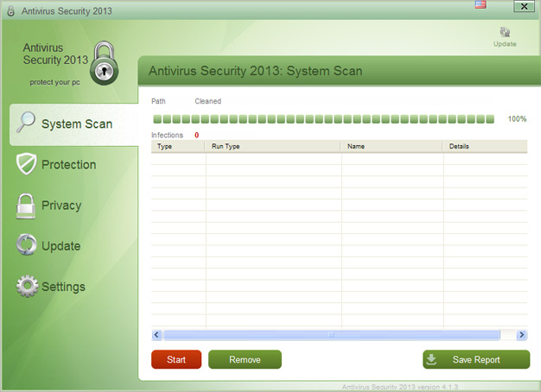Click the padlock icon beside Privacy
The width and height of the screenshot is (541, 392).
[26, 205]
